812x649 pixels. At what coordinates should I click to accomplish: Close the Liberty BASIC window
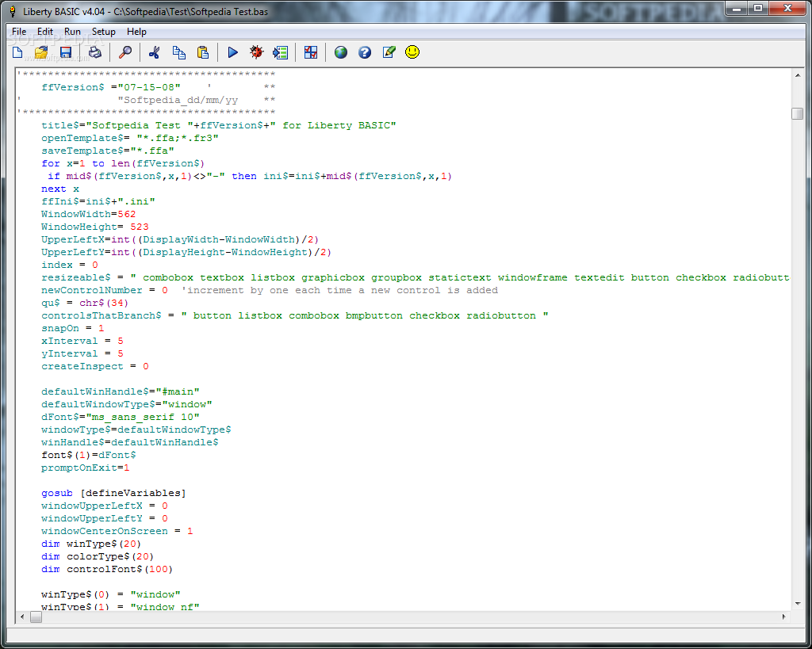(x=787, y=8)
